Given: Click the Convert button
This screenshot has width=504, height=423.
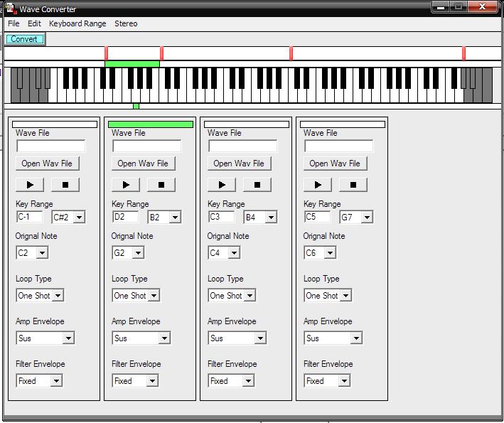Looking at the screenshot, I should (x=24, y=39).
